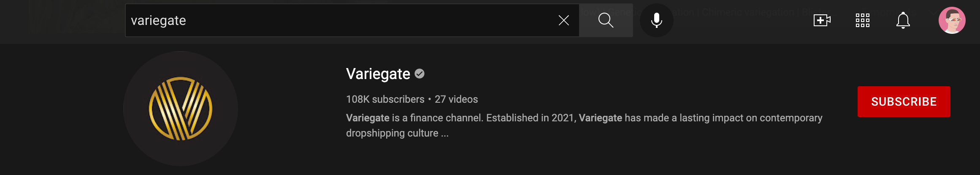
Task: Click inside the search field containing "variegate"
Action: 338,20
